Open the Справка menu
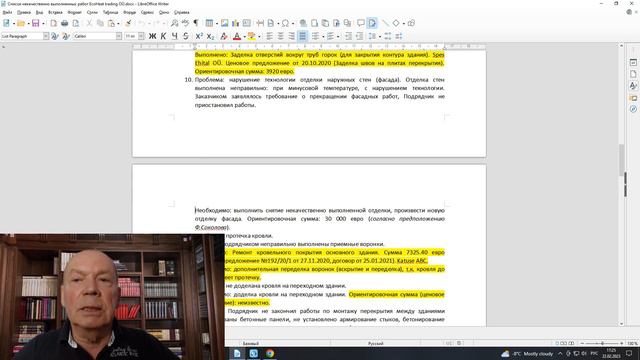This screenshot has width=640, height=360. (x=182, y=13)
